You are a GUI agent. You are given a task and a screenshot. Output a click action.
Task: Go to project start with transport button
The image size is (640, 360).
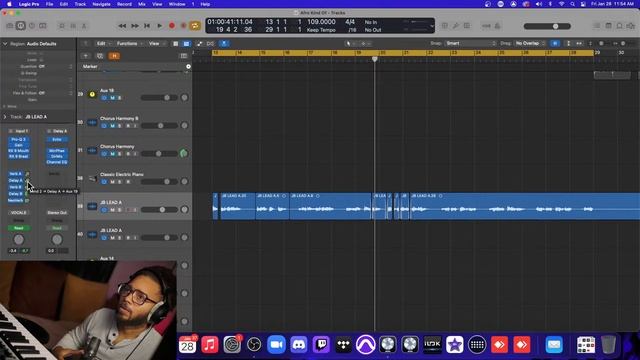click(147, 26)
